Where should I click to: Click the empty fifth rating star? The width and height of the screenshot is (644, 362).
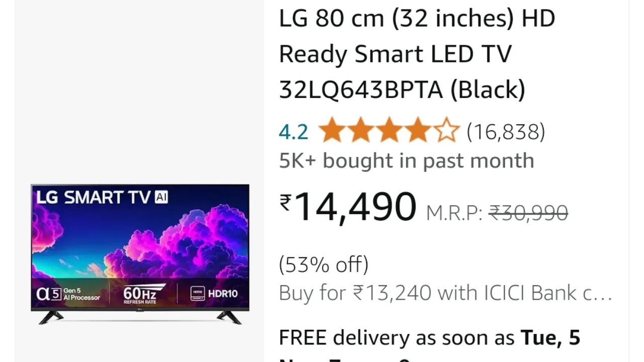pyautogui.click(x=447, y=131)
